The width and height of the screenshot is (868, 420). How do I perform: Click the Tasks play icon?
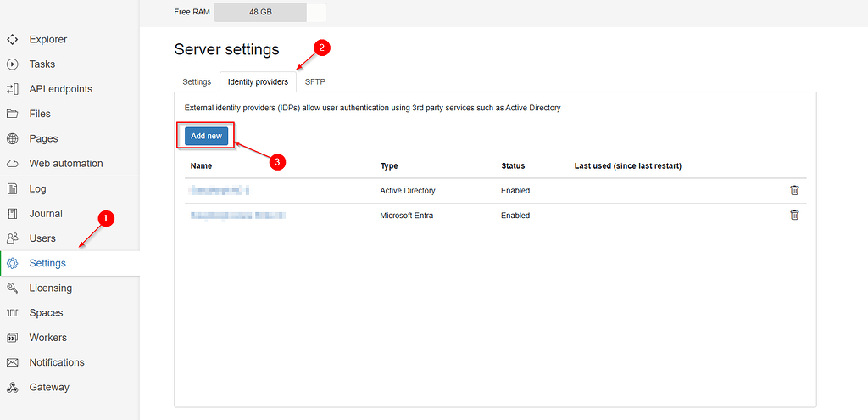click(12, 64)
